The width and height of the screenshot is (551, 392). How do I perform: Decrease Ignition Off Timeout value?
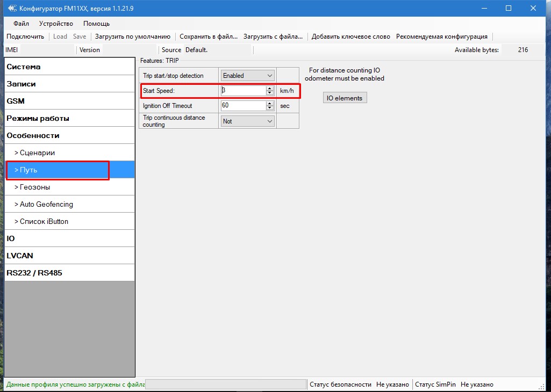pos(269,108)
